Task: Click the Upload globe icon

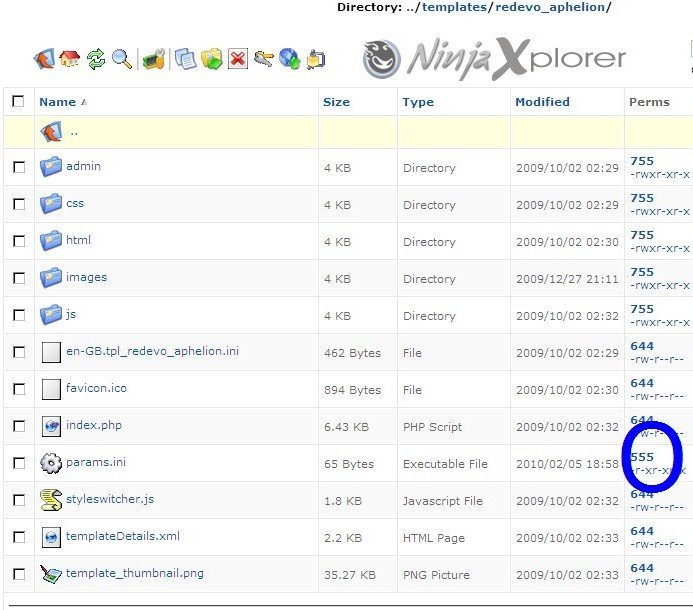Action: 290,59
